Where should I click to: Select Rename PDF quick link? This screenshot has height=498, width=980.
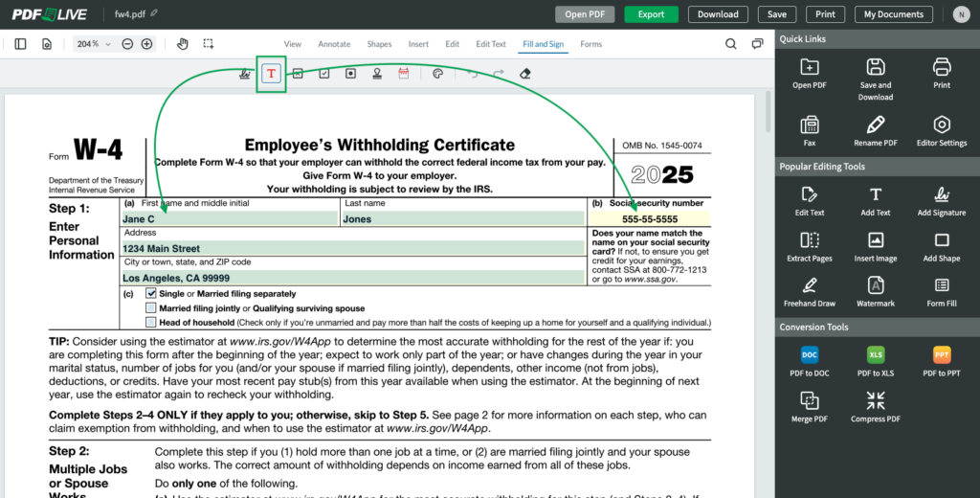pyautogui.click(x=876, y=131)
